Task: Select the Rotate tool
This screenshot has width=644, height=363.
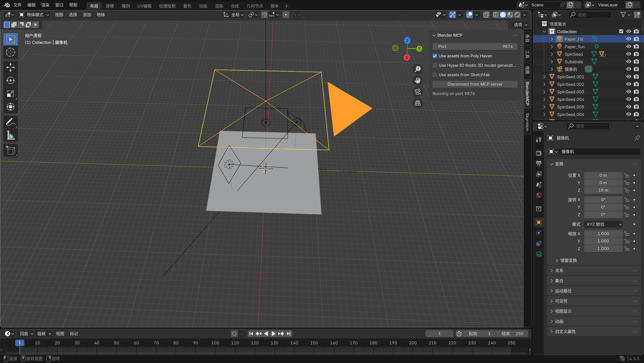Action: coord(10,81)
